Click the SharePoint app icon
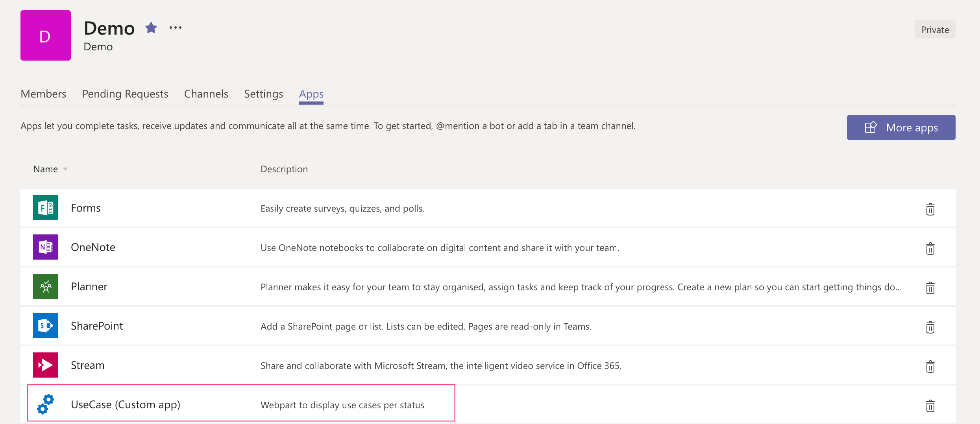980x424 pixels. [x=46, y=326]
